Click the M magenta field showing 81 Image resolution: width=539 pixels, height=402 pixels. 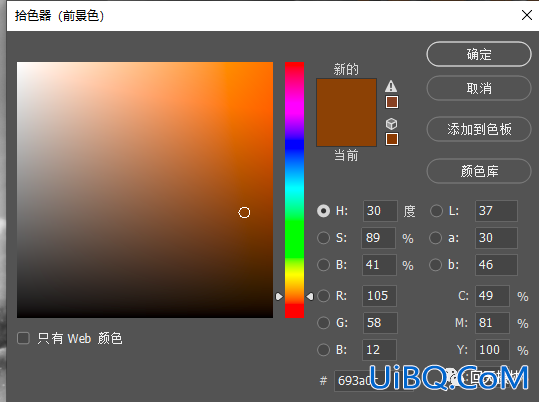(492, 323)
